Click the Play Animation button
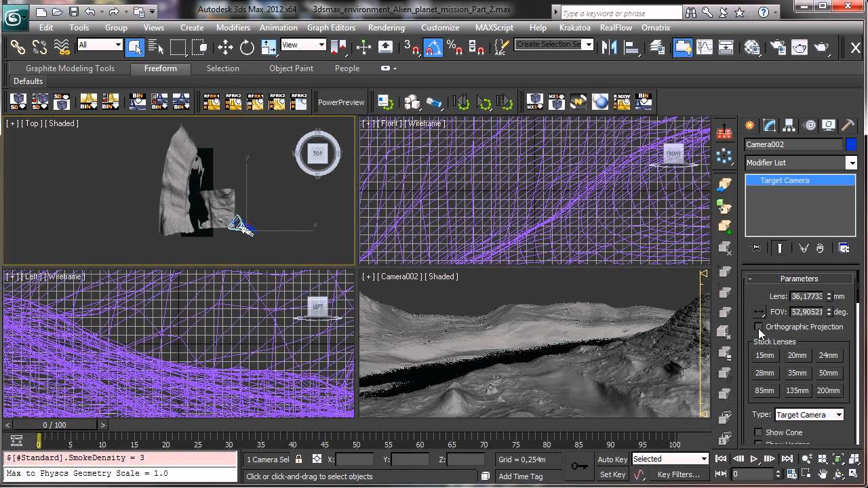 click(x=753, y=459)
